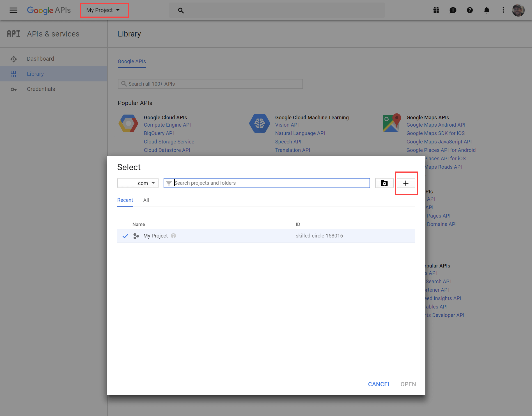Open Translation API link
Image resolution: width=532 pixels, height=416 pixels.
[x=292, y=150]
